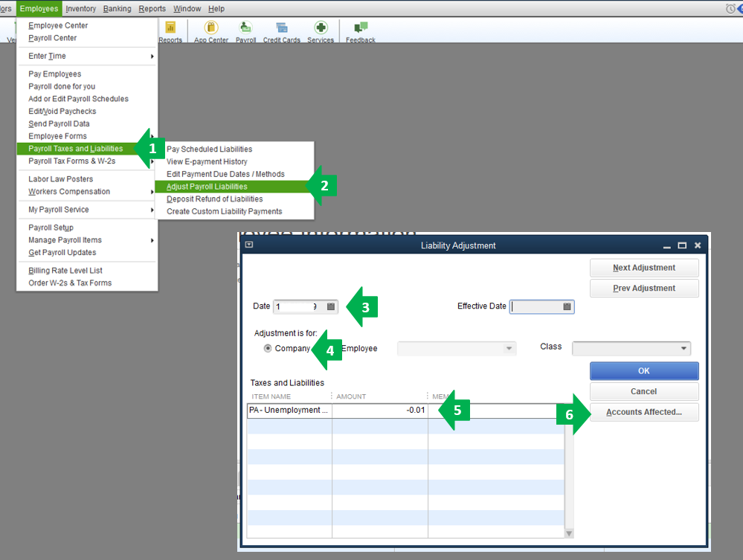Maximize the Liability Adjustment window
Image resolution: width=743 pixels, height=560 pixels.
coord(682,245)
